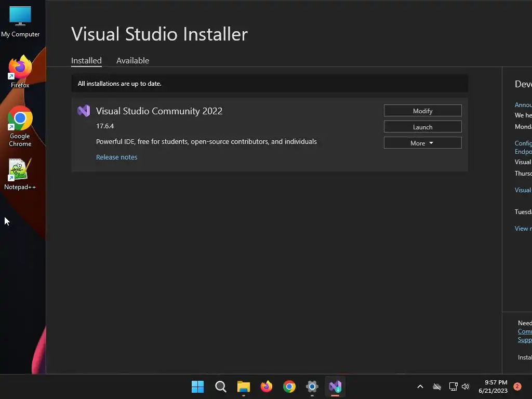Viewport: 532px width, 399px height.
Task: Click the OneDrive cloud tray icon
Action: click(436, 387)
